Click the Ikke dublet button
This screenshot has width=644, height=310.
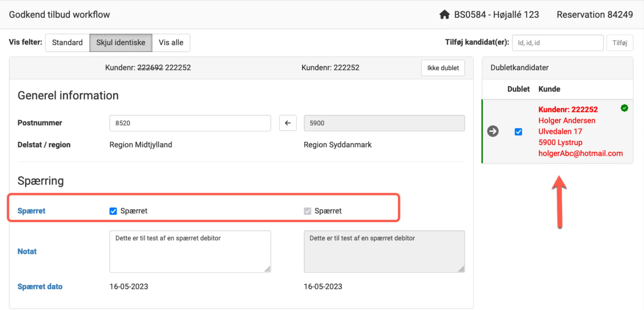click(x=443, y=68)
